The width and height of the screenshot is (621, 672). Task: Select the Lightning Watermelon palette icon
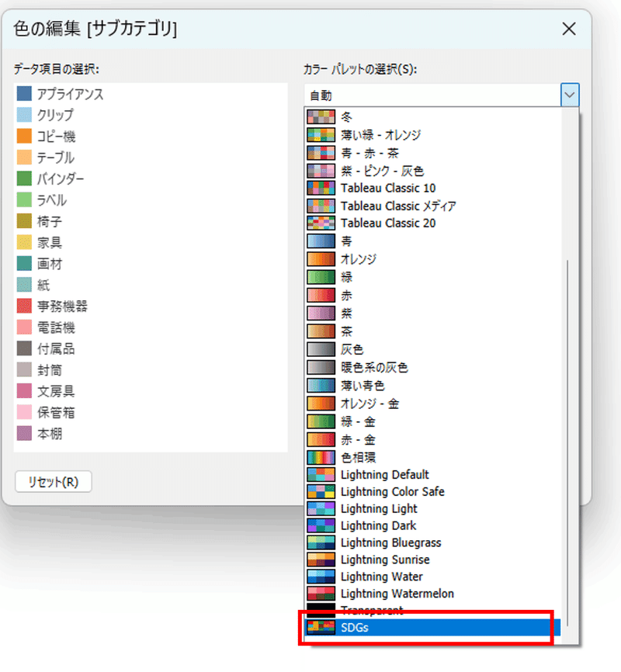(320, 593)
